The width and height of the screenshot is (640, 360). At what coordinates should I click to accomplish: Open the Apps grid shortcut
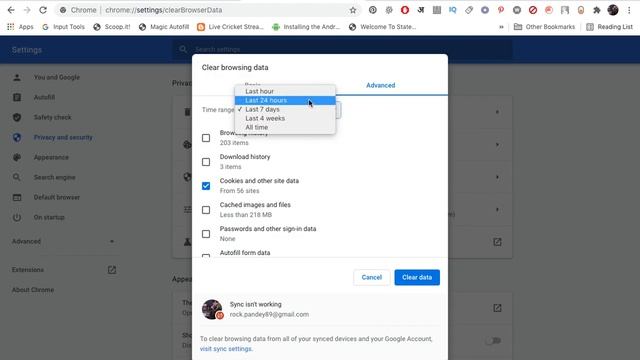20,27
